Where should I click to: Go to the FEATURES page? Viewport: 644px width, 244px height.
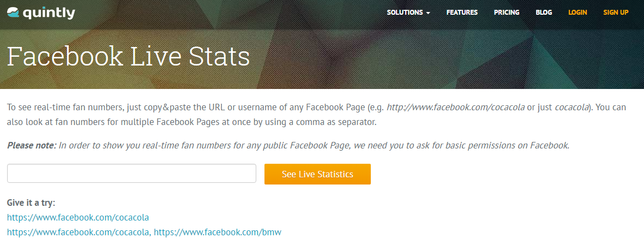tap(462, 12)
